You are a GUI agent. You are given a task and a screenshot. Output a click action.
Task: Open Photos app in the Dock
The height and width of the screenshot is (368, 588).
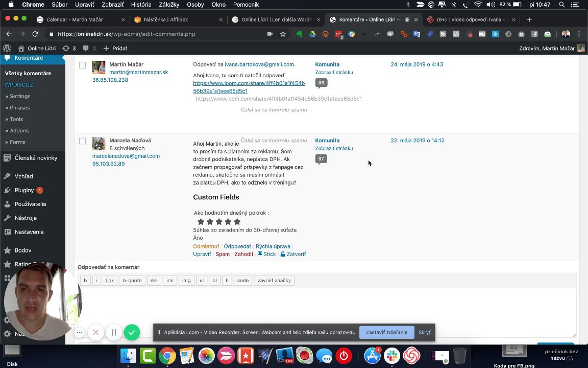[x=206, y=355]
